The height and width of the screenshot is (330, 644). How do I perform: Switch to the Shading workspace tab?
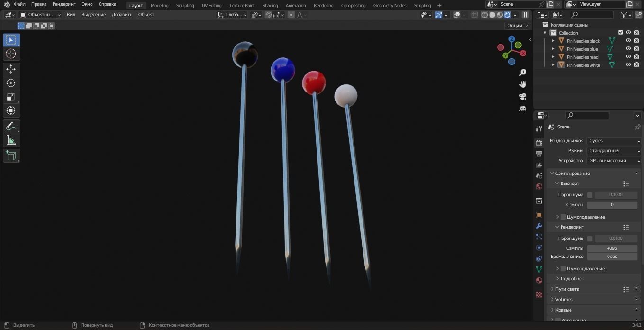270,5
